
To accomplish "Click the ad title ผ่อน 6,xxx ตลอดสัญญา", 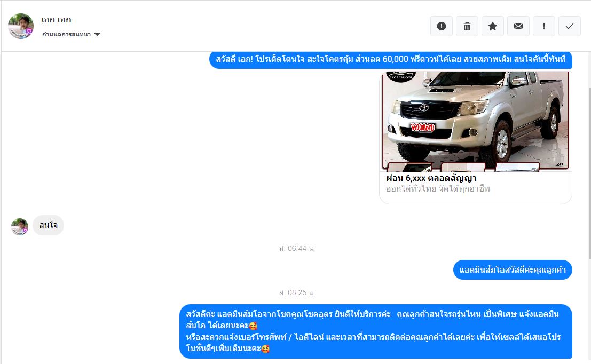I will pyautogui.click(x=431, y=178).
